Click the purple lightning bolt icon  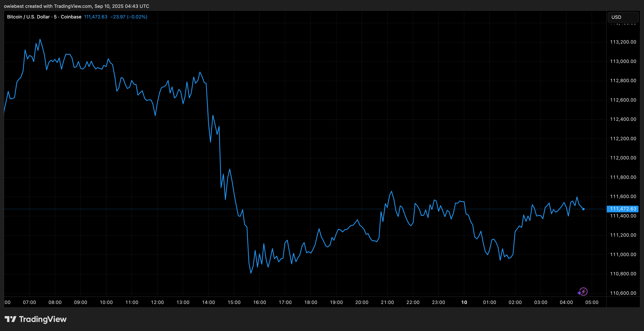pyautogui.click(x=583, y=292)
